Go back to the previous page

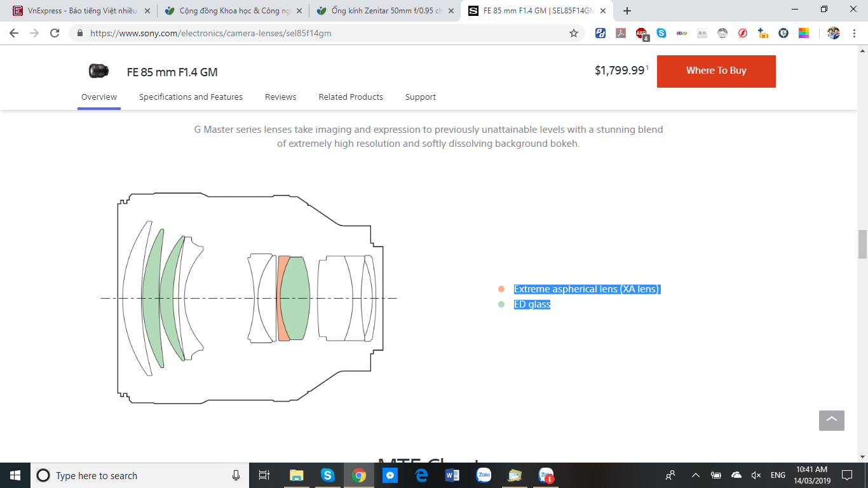tap(14, 33)
